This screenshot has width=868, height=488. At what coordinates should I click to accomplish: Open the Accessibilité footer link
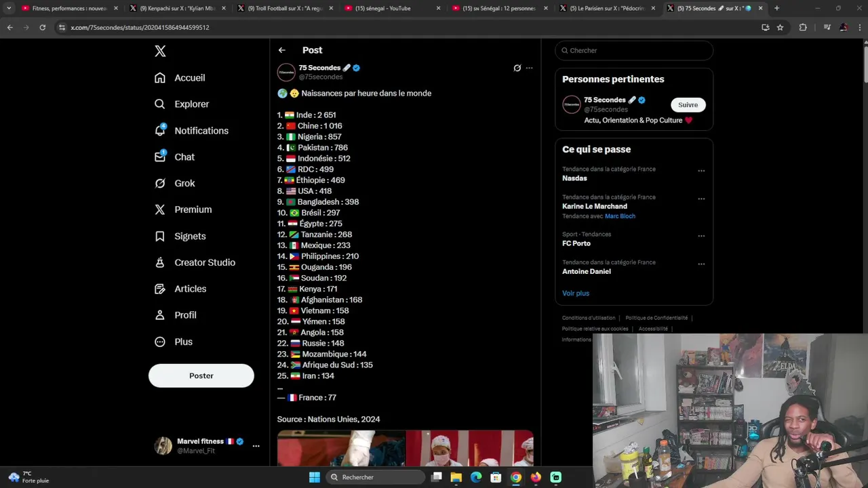tap(653, 329)
